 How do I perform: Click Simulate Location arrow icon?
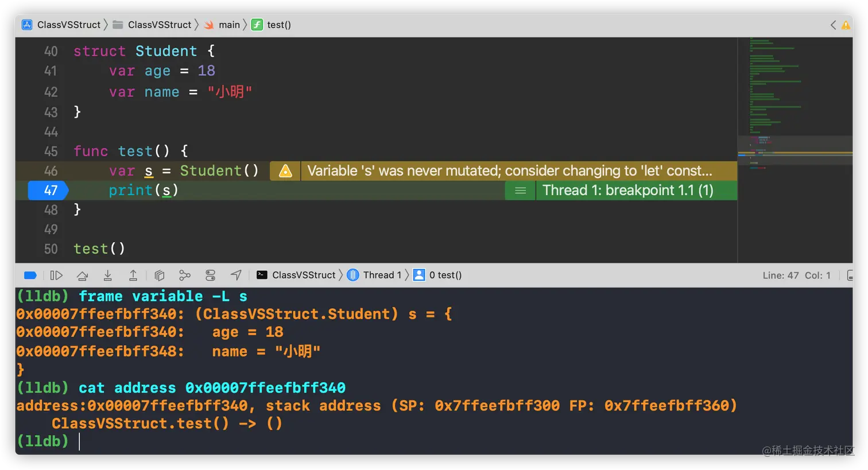pyautogui.click(x=236, y=275)
